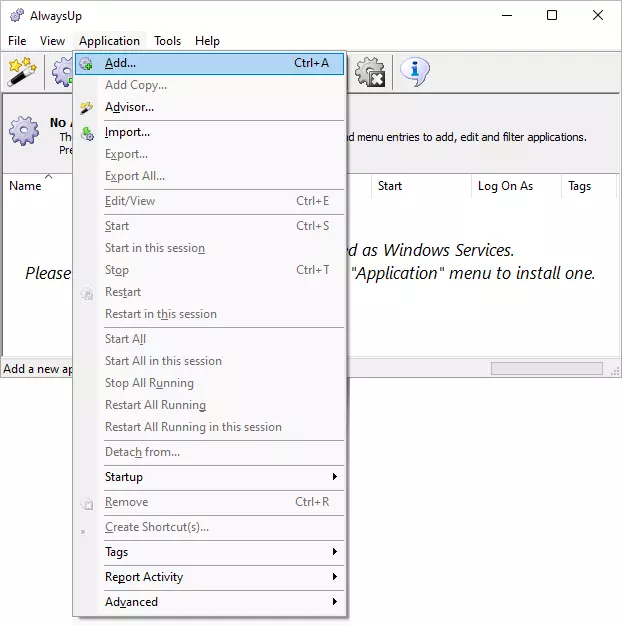Expand the Advanced submenu
This screenshot has height=625, width=622.
(x=209, y=602)
